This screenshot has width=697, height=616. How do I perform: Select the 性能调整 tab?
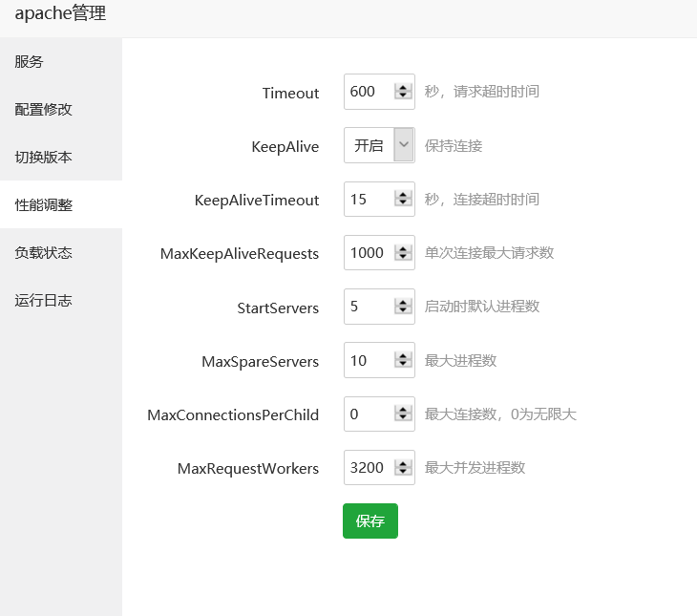tap(61, 204)
